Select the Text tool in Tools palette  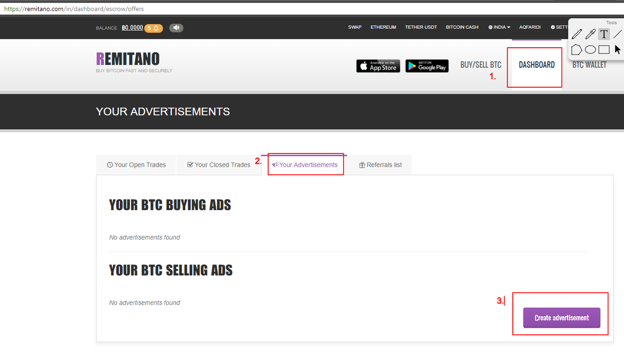pyautogui.click(x=604, y=34)
